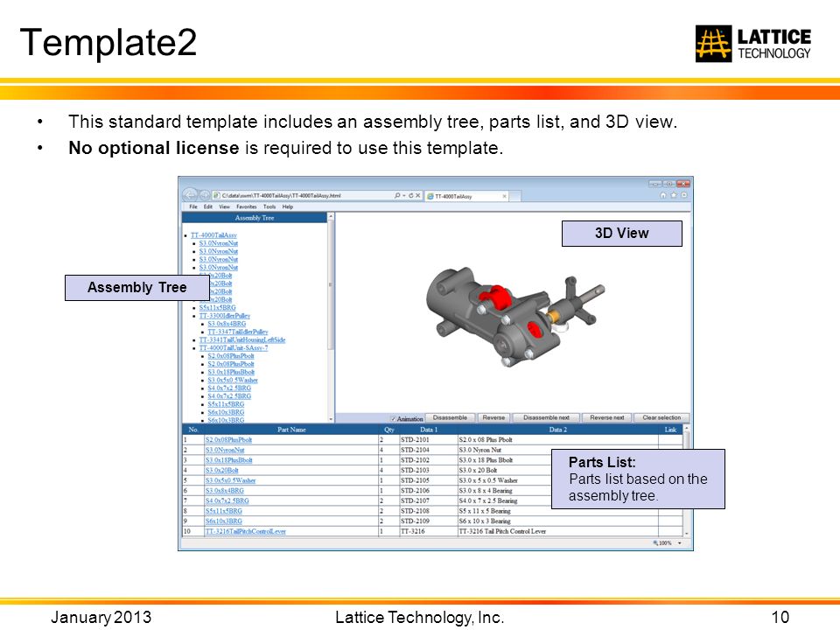The image size is (840, 630).
Task: Click the Link column header
Action: pyautogui.click(x=670, y=430)
